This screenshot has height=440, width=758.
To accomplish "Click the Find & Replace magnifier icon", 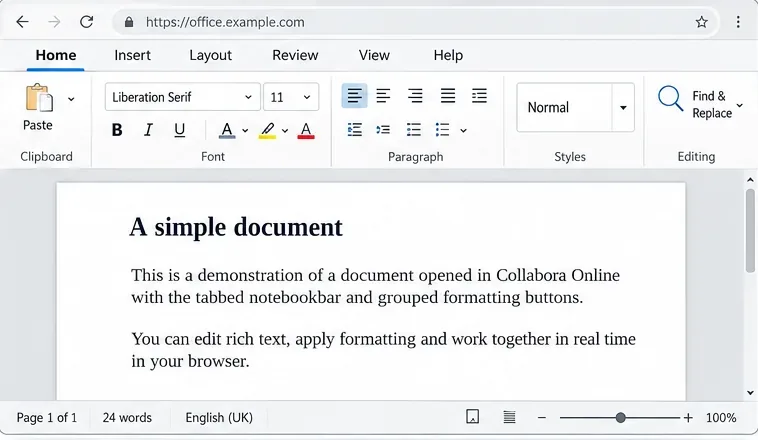I will pos(670,99).
